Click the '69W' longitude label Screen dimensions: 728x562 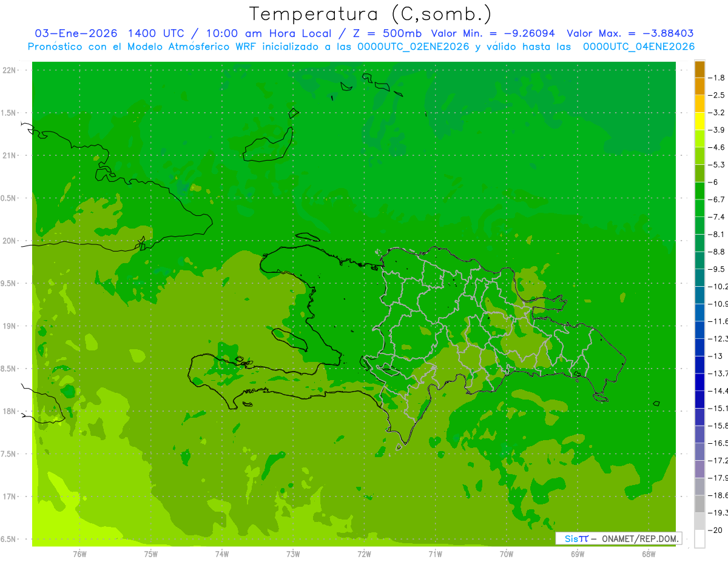click(x=578, y=554)
